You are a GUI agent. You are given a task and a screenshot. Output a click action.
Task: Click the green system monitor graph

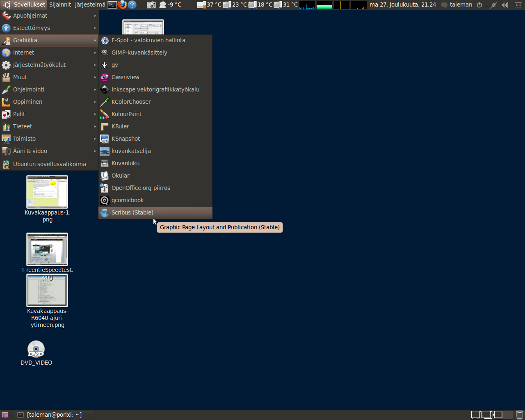[324, 5]
